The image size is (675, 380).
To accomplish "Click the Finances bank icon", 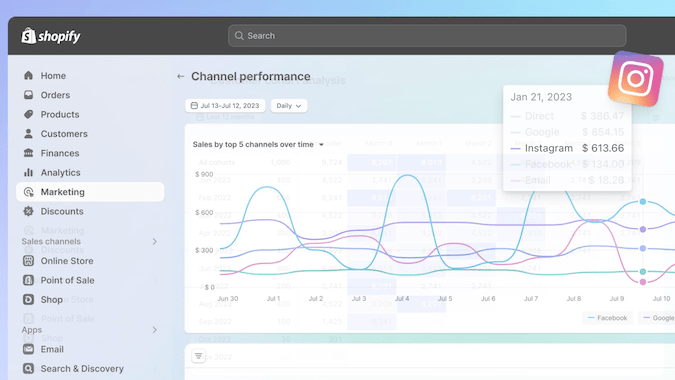I will 28,153.
